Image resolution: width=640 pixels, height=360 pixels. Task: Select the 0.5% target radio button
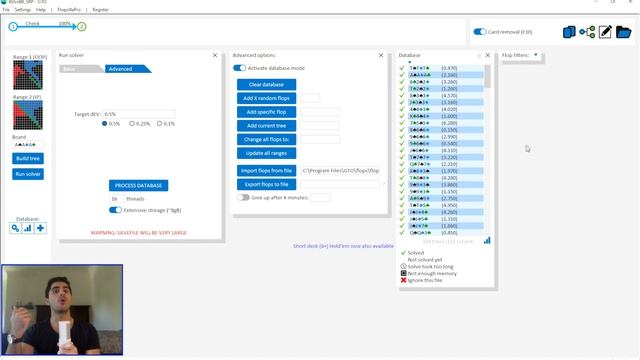104,124
